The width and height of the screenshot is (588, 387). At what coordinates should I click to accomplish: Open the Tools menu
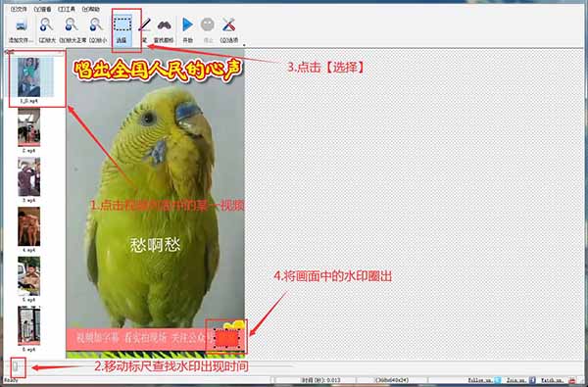(67, 9)
